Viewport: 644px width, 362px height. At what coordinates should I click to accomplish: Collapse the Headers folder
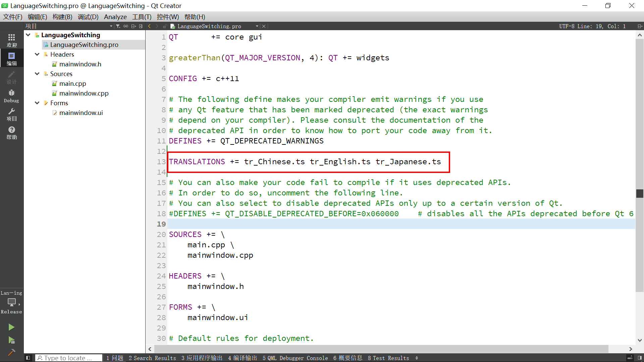pos(37,54)
